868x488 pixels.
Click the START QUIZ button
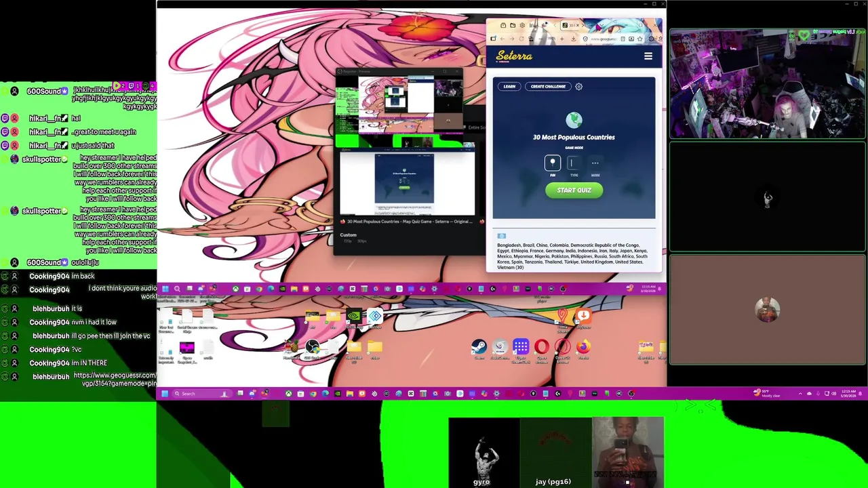tap(574, 190)
